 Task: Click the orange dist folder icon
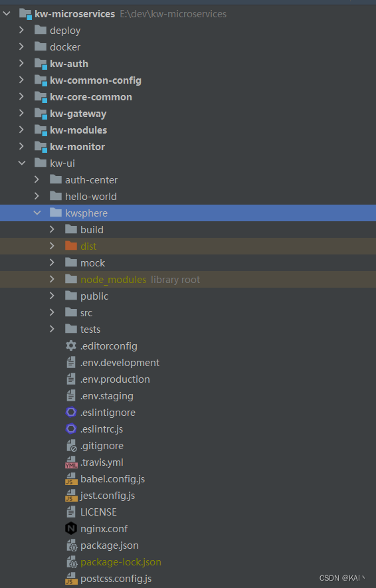[x=71, y=246]
